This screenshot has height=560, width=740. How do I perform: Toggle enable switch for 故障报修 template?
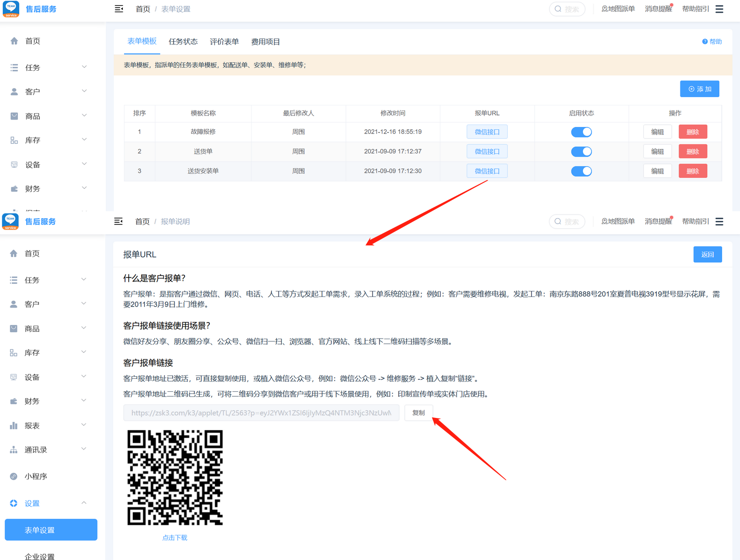point(581,132)
